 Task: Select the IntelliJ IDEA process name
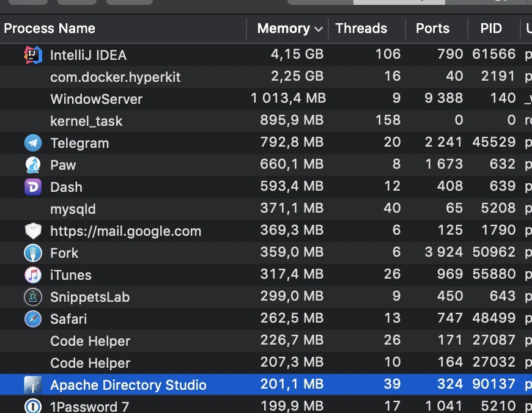[x=88, y=55]
